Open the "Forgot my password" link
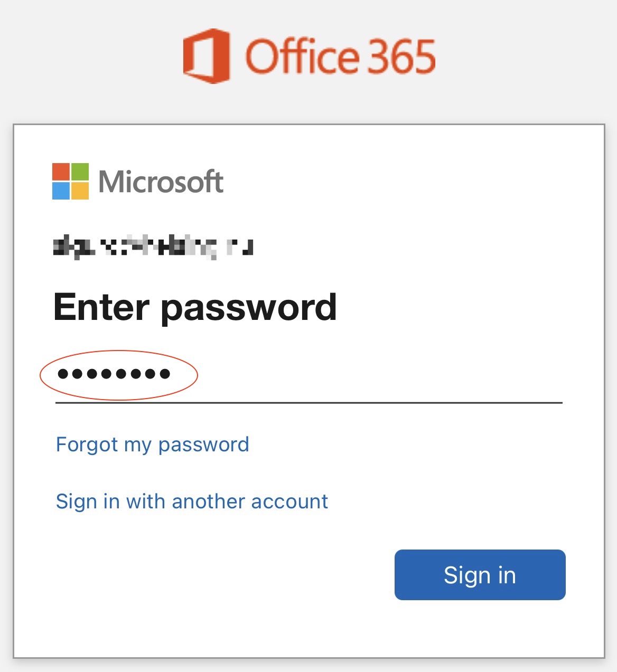 pyautogui.click(x=152, y=444)
